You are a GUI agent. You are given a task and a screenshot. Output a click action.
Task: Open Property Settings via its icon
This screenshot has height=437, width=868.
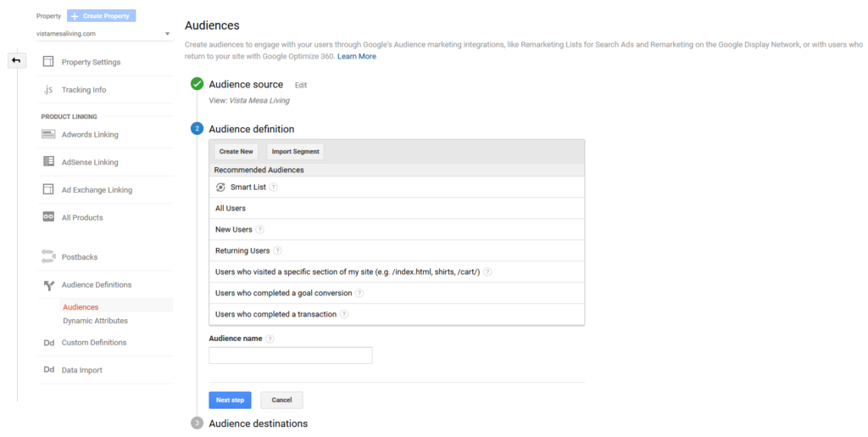pyautogui.click(x=48, y=61)
